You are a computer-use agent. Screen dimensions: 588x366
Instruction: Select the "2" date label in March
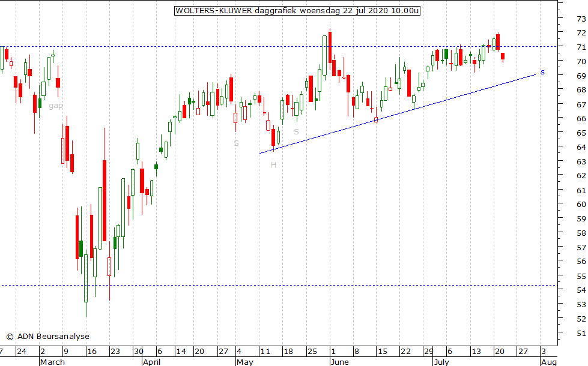43,352
